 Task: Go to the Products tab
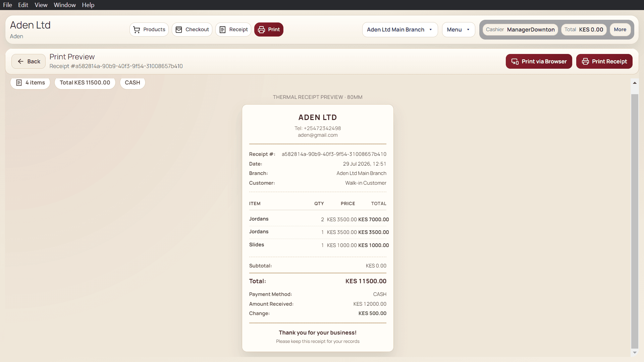tap(149, 29)
